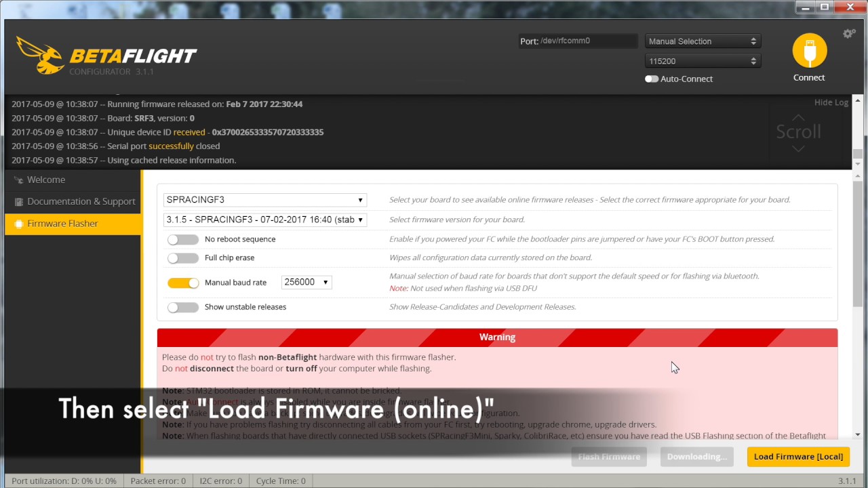Click the Warning banner heading
Viewport: 868px width, 488px height.
click(x=497, y=337)
